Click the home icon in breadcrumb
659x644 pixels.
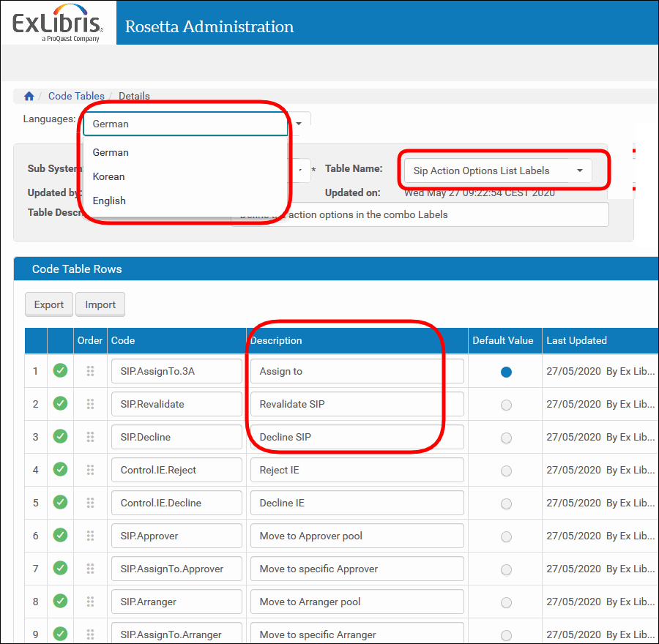29,96
